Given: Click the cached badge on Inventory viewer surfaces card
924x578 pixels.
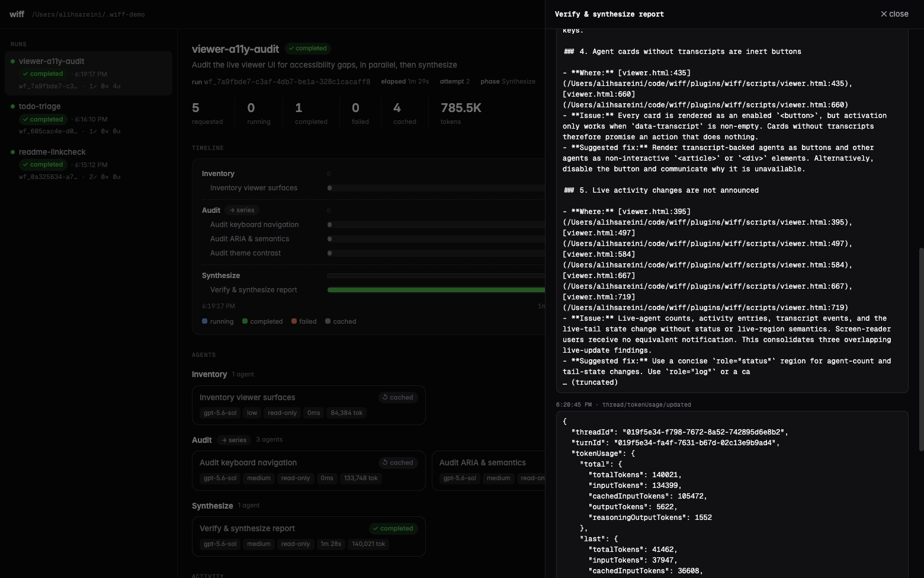Looking at the screenshot, I should [x=398, y=397].
